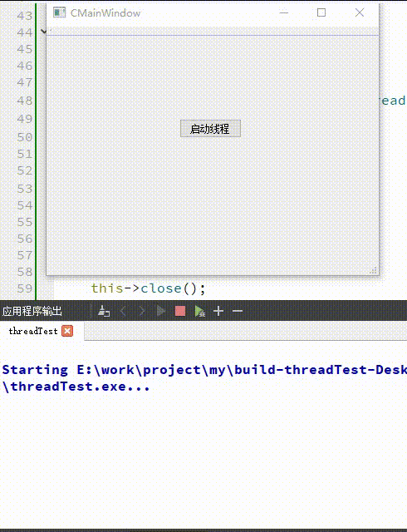The image size is (407, 532).
Task: Click the Starting E:\work\project output line
Action: 204,369
